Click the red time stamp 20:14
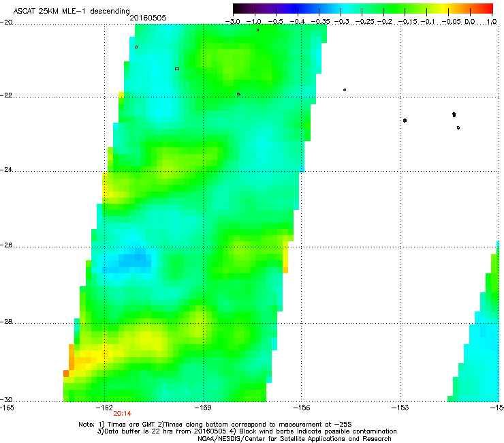Screen dimensions: 504x443 tap(122, 414)
